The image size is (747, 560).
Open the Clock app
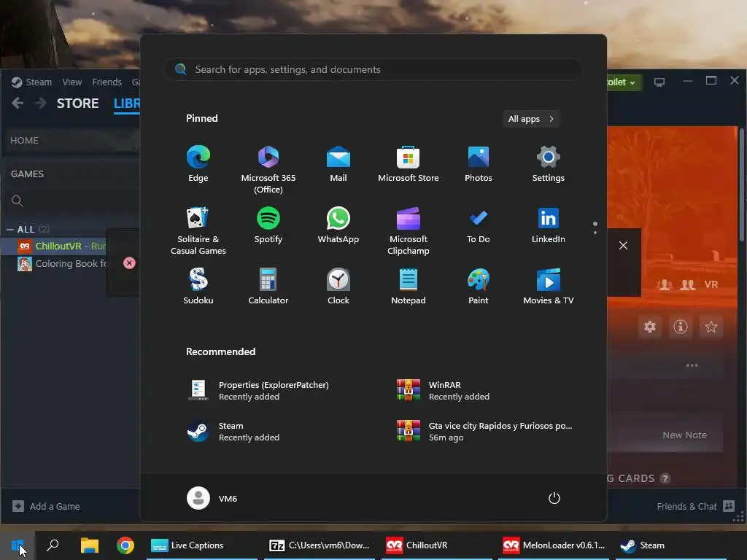pos(338,287)
